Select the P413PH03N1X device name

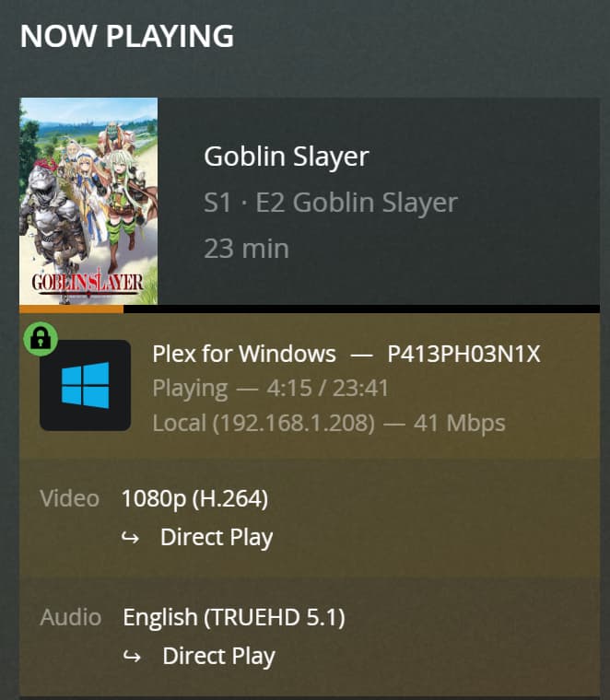pyautogui.click(x=463, y=354)
